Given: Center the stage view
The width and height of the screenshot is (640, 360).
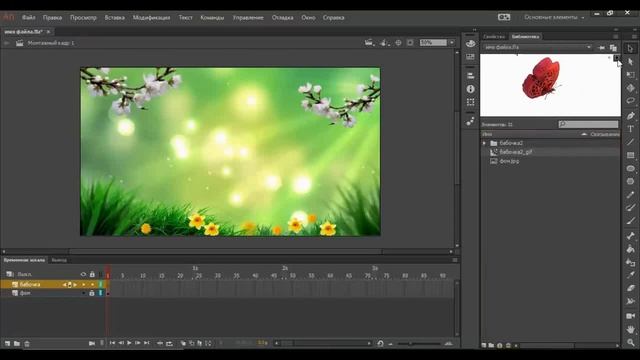Looking at the screenshot, I should (398, 42).
